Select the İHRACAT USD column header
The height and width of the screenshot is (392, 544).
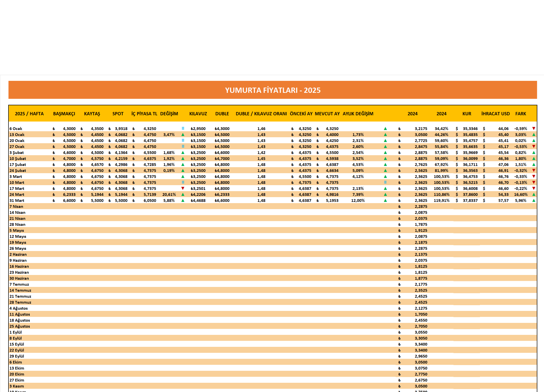495,114
